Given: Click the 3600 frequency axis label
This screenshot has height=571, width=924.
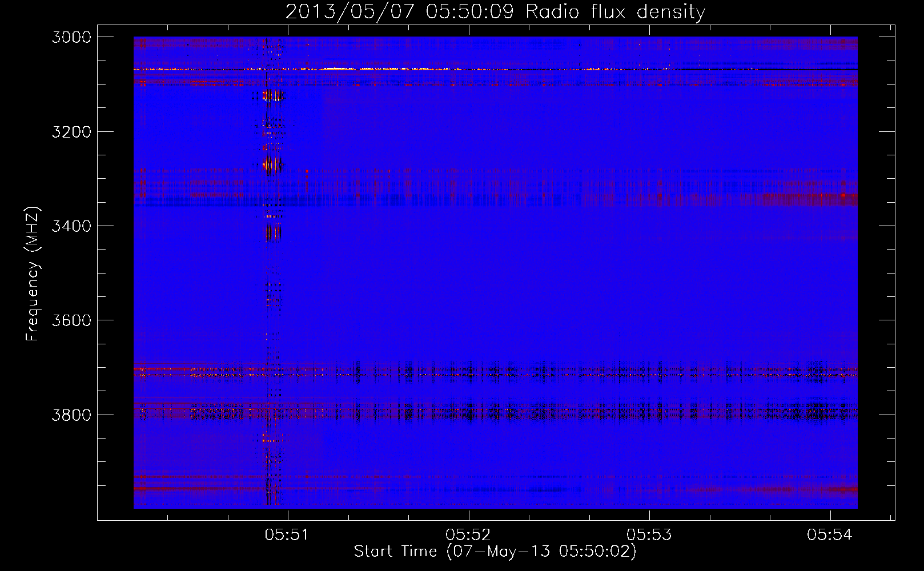Looking at the screenshot, I should 71,320.
